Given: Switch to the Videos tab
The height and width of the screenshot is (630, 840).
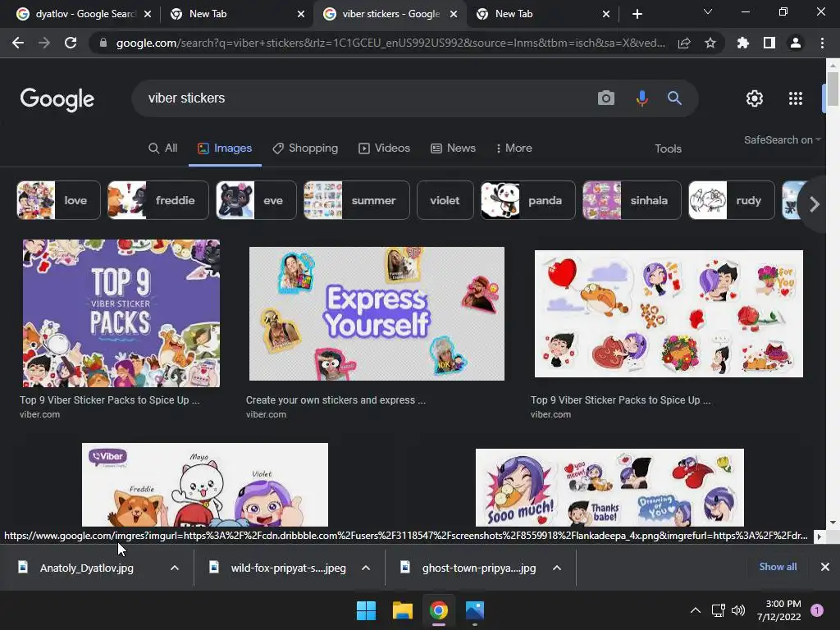Looking at the screenshot, I should click(x=384, y=148).
